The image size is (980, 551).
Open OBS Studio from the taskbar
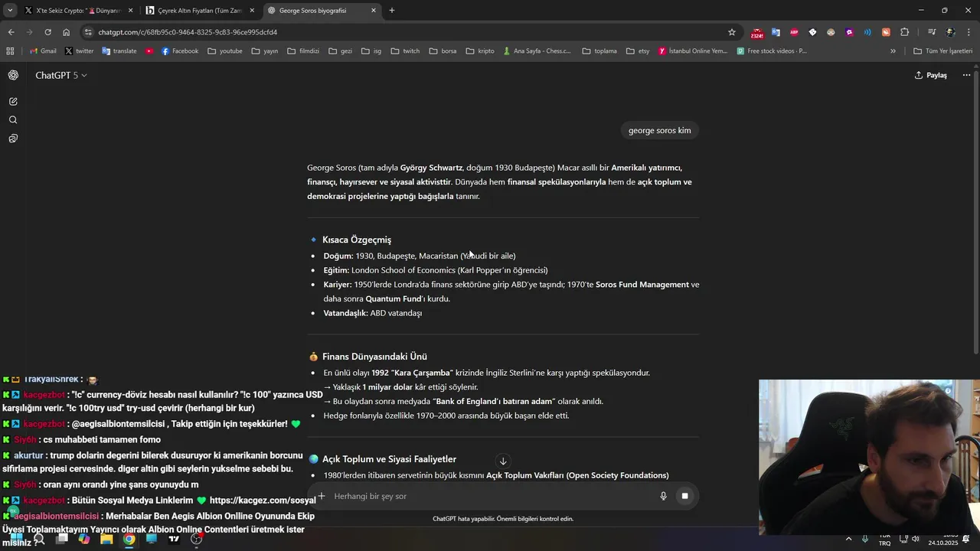196,539
